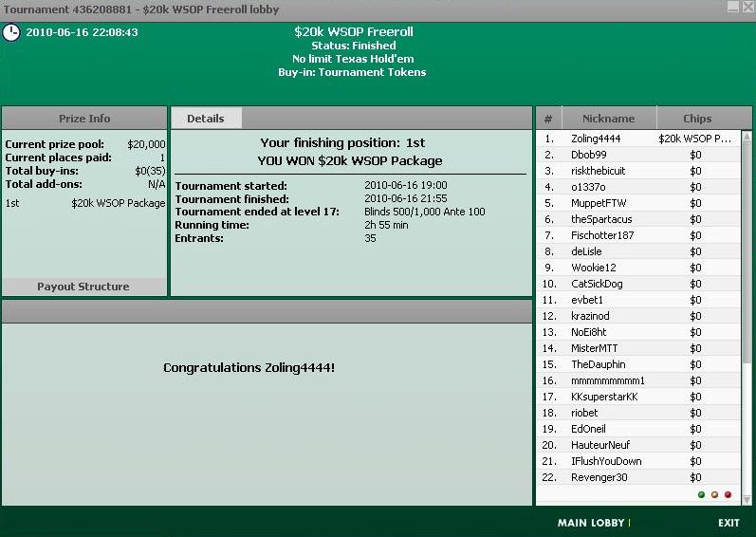Open the Payout Structure
Viewport: 756px width, 537px height.
pyautogui.click(x=83, y=287)
